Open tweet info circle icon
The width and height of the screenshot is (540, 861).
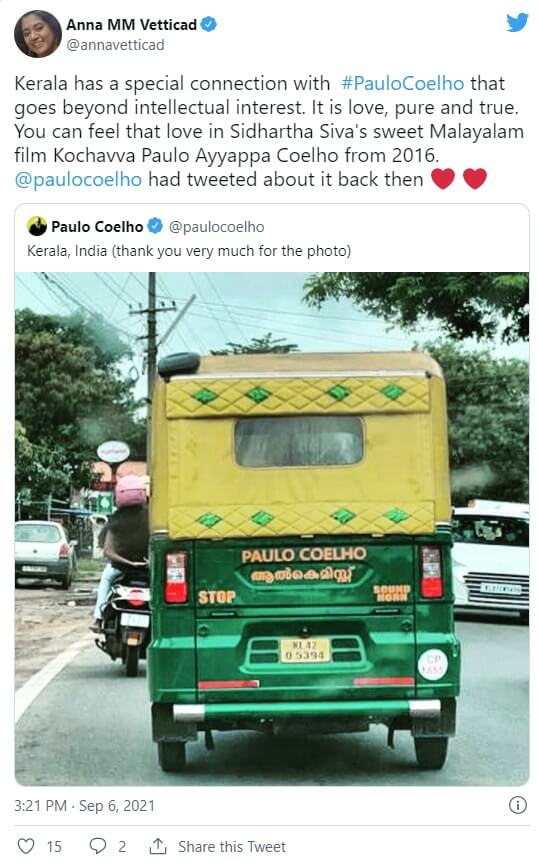(x=517, y=805)
